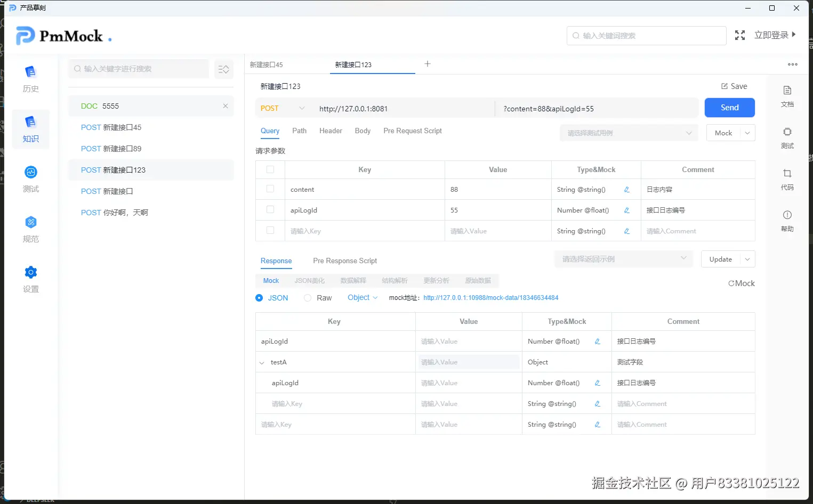This screenshot has height=504, width=813.
Task: Click the Mock button
Action: pyautogui.click(x=723, y=133)
